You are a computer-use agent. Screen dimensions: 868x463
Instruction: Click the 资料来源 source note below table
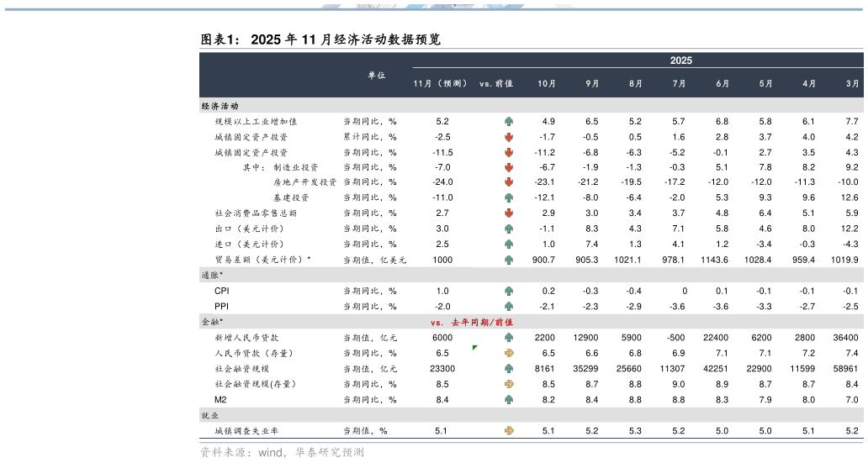click(x=282, y=452)
